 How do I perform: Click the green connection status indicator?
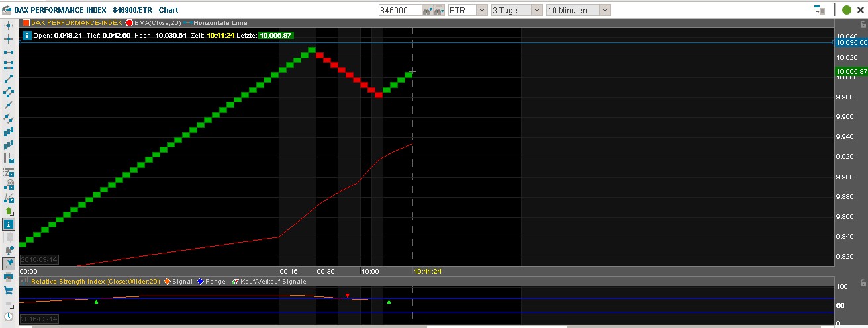click(847, 10)
